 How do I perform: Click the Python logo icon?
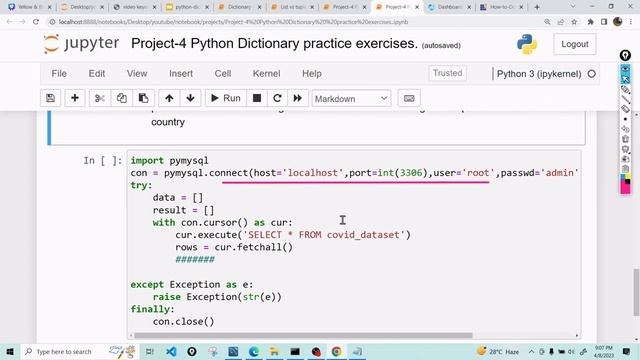pyautogui.click(x=527, y=44)
